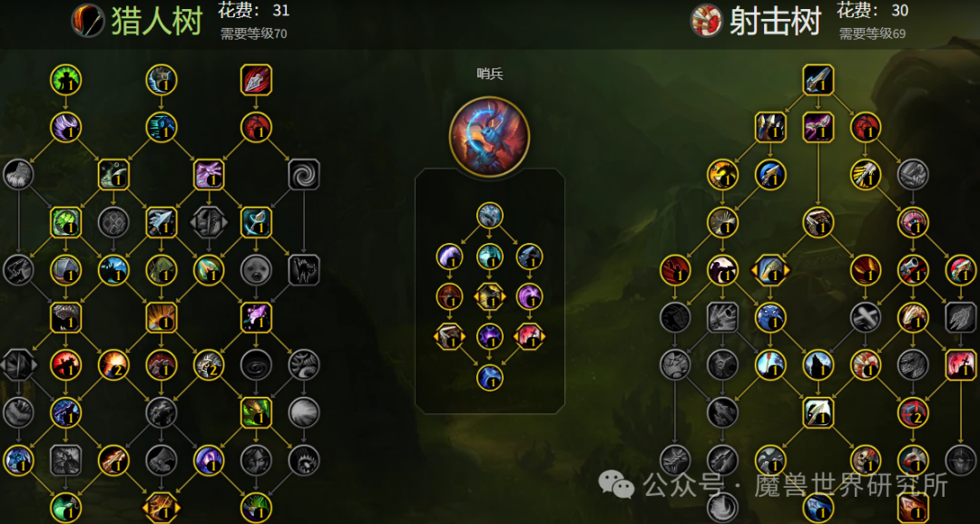Select the unlearned grey black-cat square talent
This screenshot has width=980, height=524.
(304, 270)
